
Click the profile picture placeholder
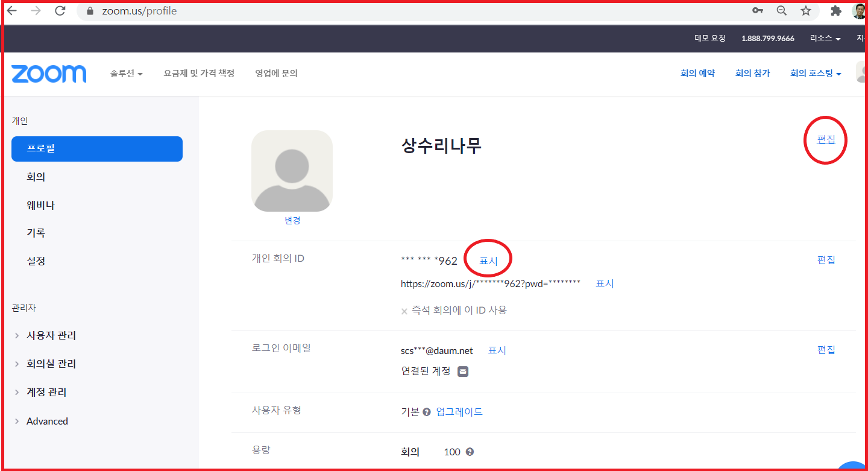click(x=292, y=171)
